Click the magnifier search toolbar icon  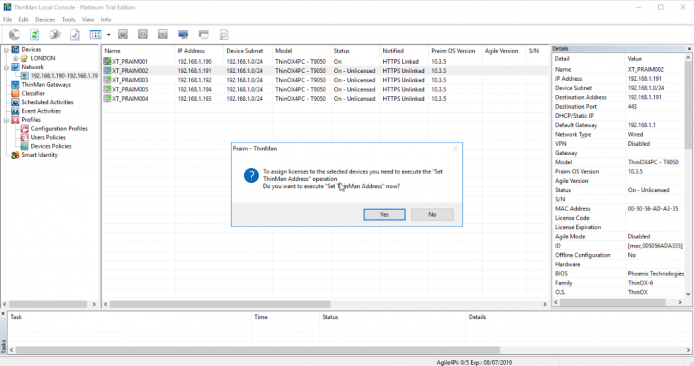click(x=224, y=35)
